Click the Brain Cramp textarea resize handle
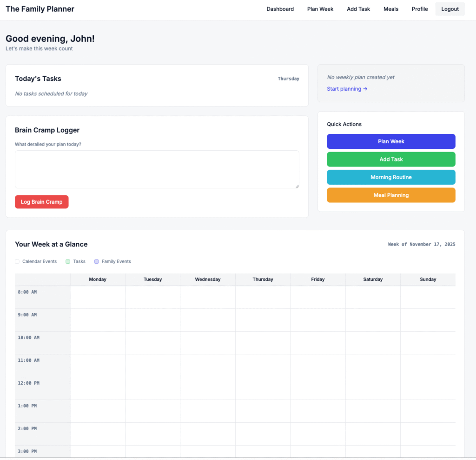 pos(297,186)
